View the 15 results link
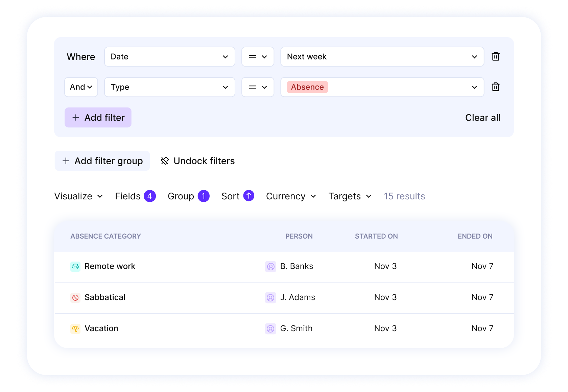The height and width of the screenshot is (392, 568). 404,196
